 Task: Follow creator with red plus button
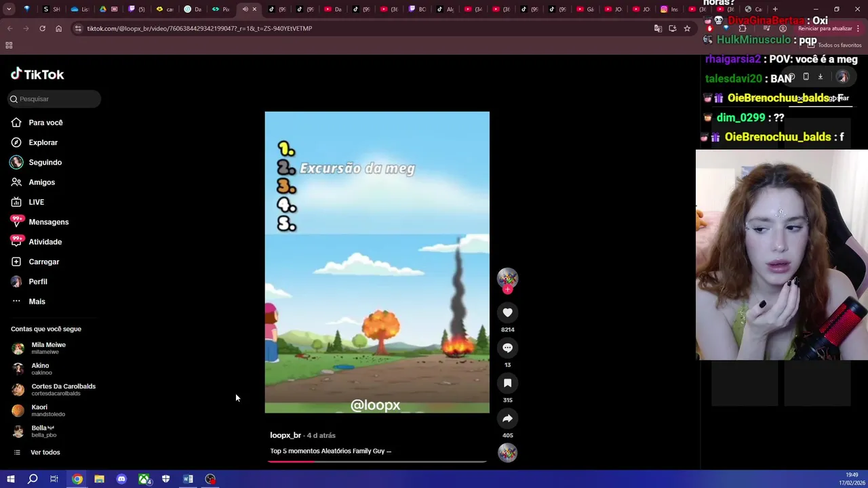coord(507,289)
